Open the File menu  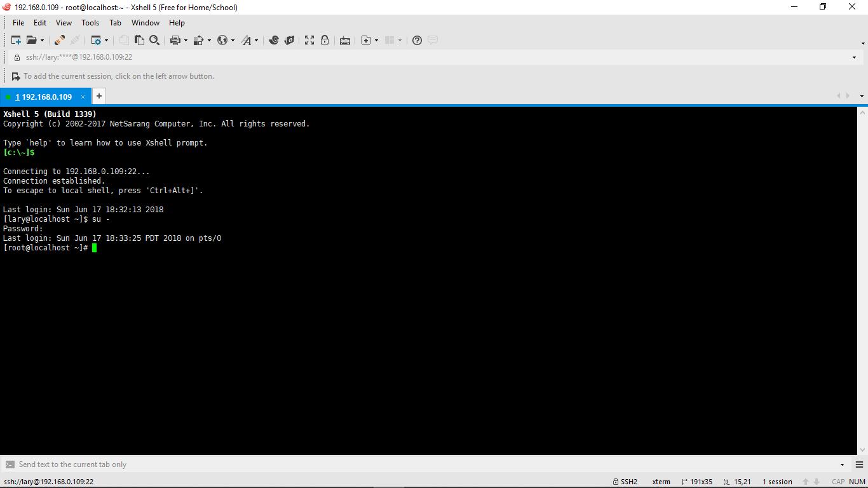coord(18,22)
